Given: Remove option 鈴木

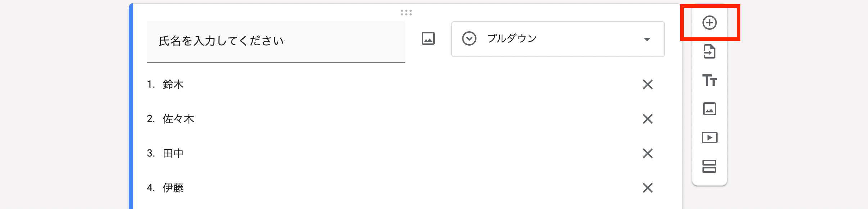Looking at the screenshot, I should pos(647,85).
